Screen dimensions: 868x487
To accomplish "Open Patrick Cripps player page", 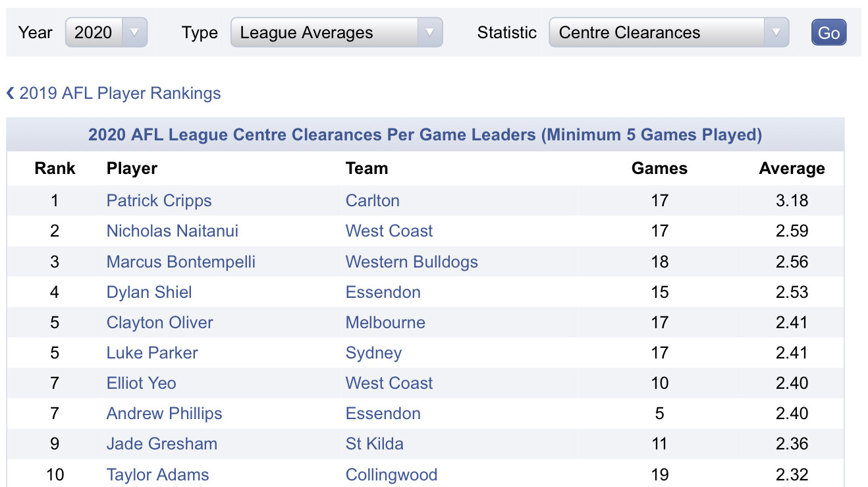I will click(159, 200).
